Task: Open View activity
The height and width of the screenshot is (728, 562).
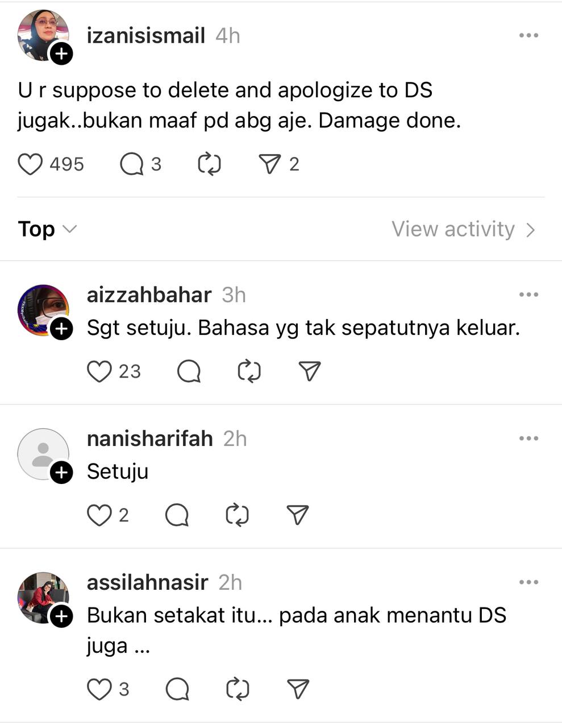Action: pos(464,229)
